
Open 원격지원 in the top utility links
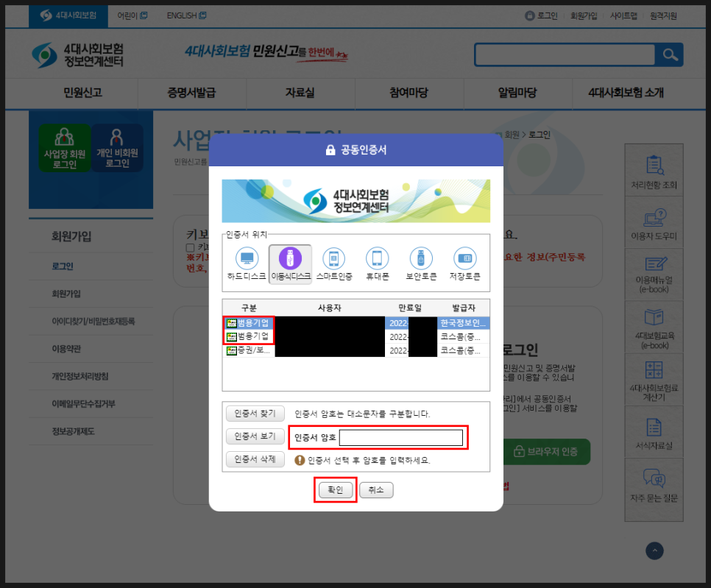pos(663,16)
